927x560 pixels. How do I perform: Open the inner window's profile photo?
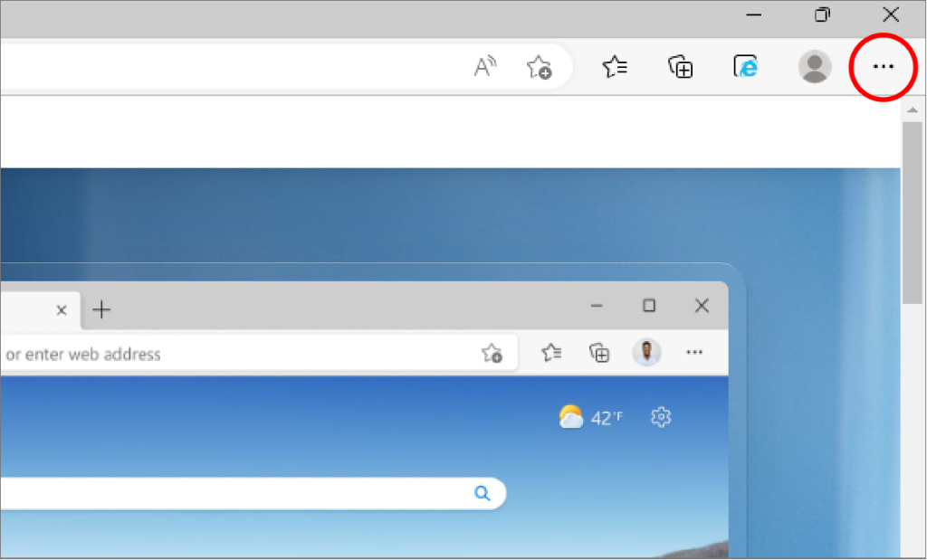coord(646,353)
